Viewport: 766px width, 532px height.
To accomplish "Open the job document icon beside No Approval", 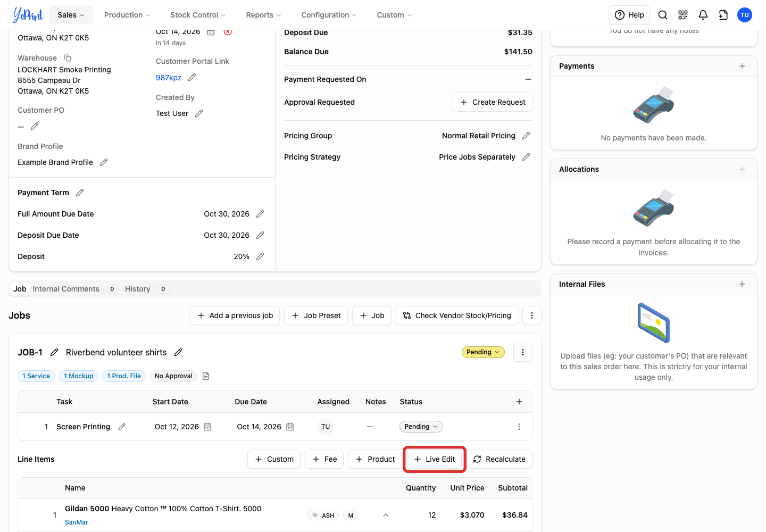I will tap(206, 376).
